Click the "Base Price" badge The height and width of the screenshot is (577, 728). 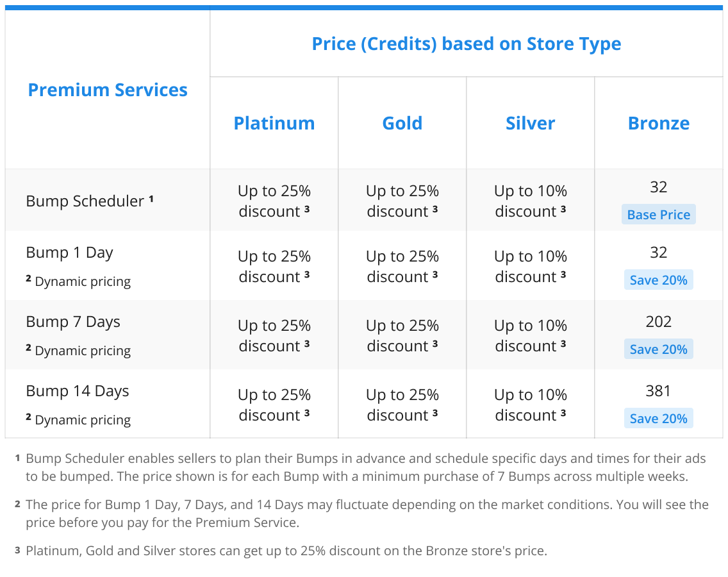click(x=659, y=215)
